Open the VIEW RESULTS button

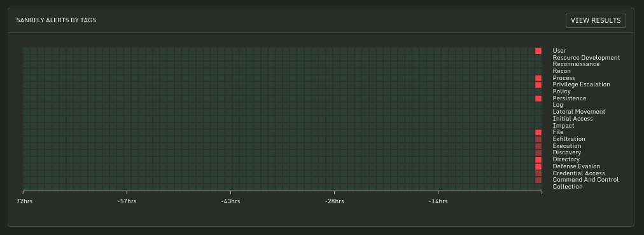click(596, 20)
